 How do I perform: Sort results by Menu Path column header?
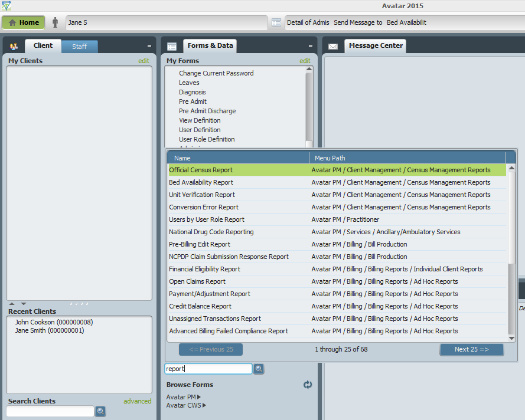407,158
